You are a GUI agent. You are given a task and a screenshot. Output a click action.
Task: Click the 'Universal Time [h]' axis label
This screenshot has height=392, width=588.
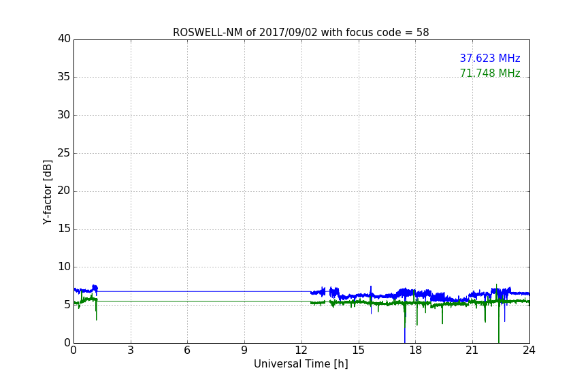coord(301,364)
